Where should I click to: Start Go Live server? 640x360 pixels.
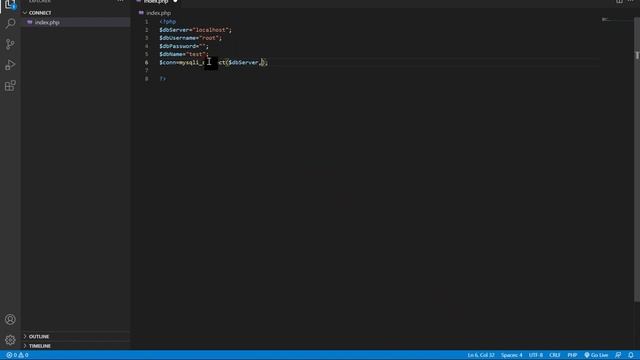tap(596, 355)
